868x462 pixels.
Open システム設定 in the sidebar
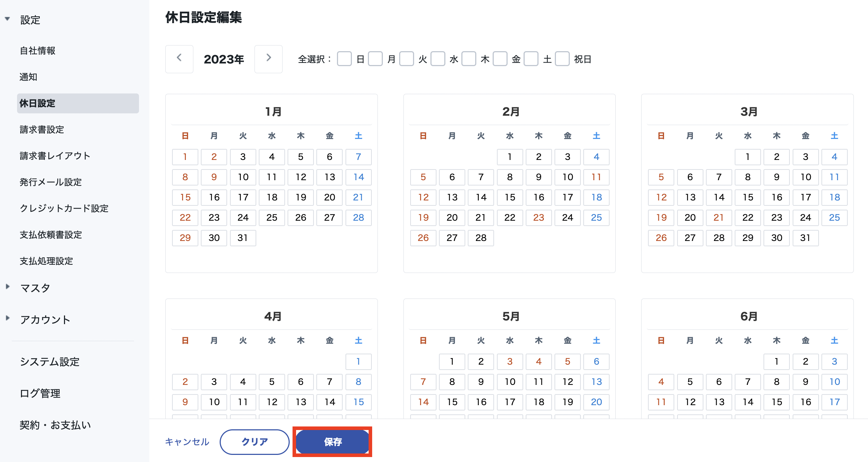tap(50, 362)
